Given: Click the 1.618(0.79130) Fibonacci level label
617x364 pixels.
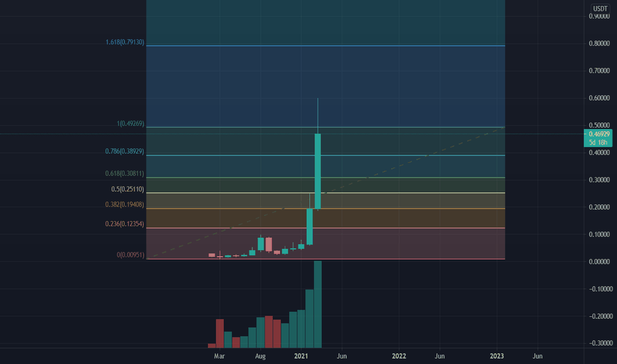Looking at the screenshot, I should coord(124,42).
